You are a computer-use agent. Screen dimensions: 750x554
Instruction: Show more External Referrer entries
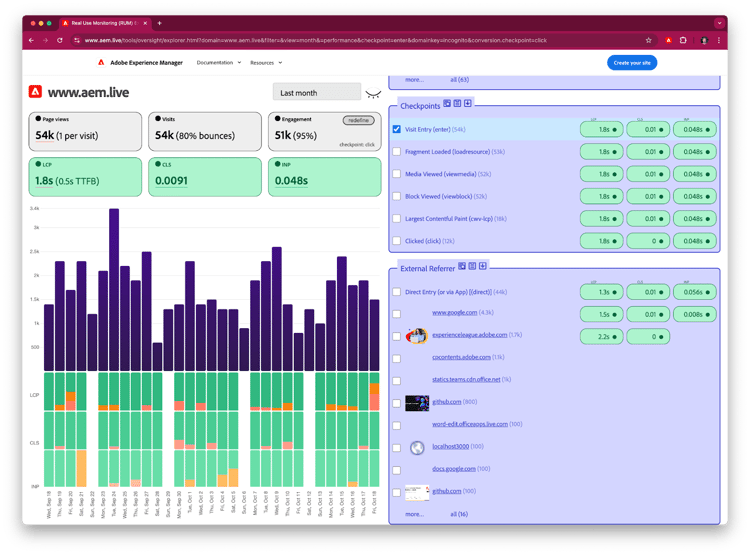pos(414,514)
